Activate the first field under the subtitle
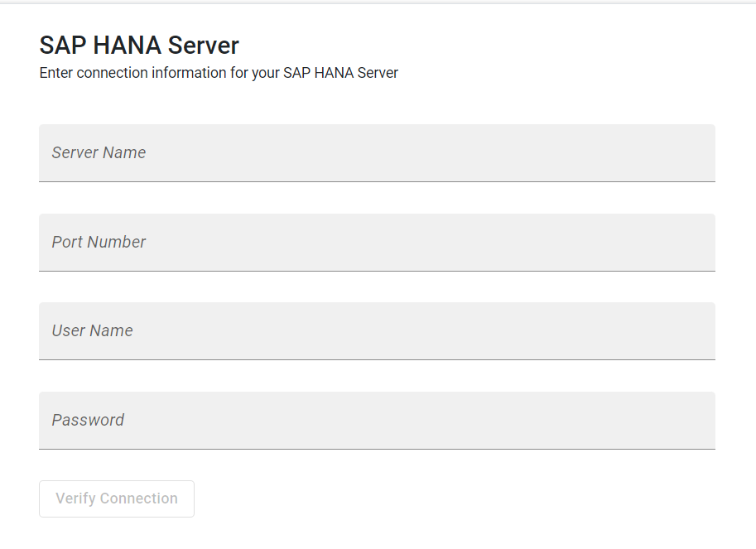756x549 pixels. pos(377,153)
